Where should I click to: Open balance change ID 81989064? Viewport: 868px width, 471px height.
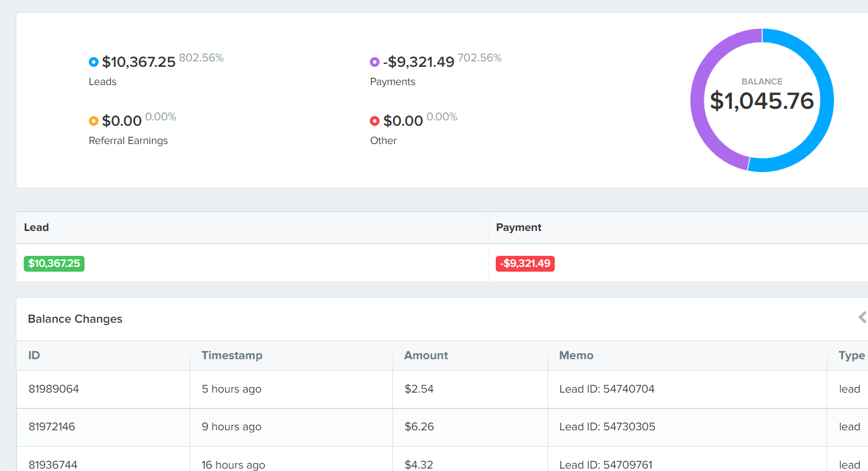pos(54,389)
